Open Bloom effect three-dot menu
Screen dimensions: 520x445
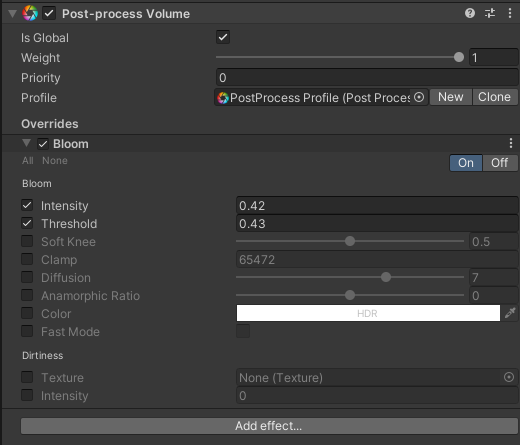pos(511,143)
